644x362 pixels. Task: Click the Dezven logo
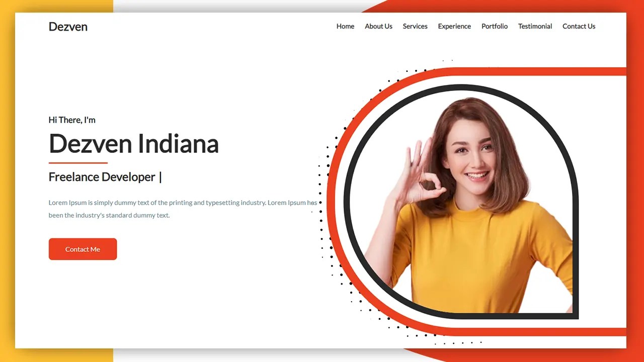pyautogui.click(x=68, y=26)
